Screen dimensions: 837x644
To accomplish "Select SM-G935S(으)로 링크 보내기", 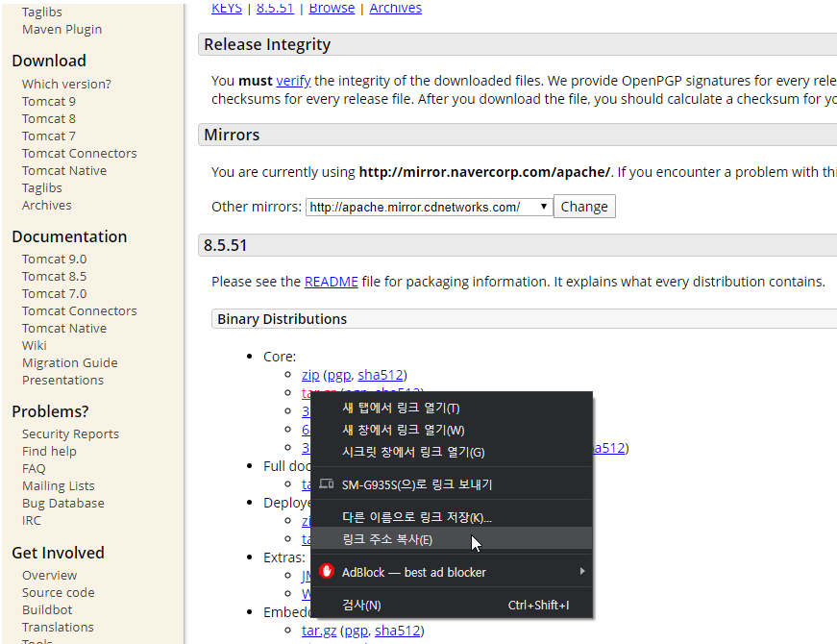I will (x=452, y=484).
